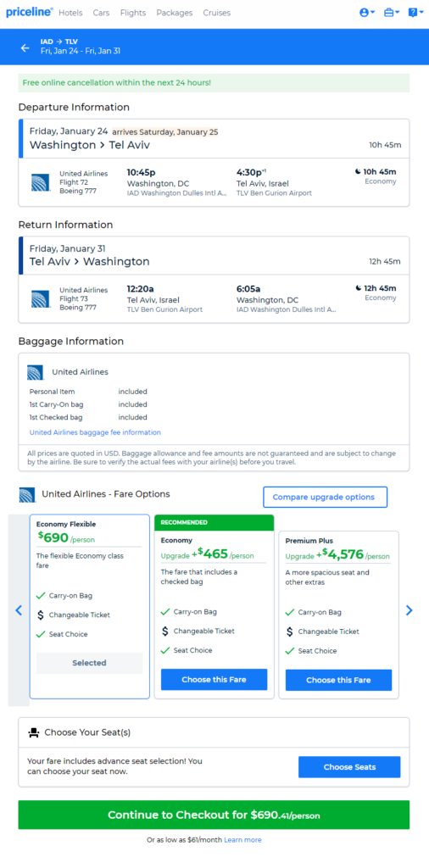The height and width of the screenshot is (868, 429).
Task: Click Compare upgrade options button
Action: pyautogui.click(x=325, y=497)
